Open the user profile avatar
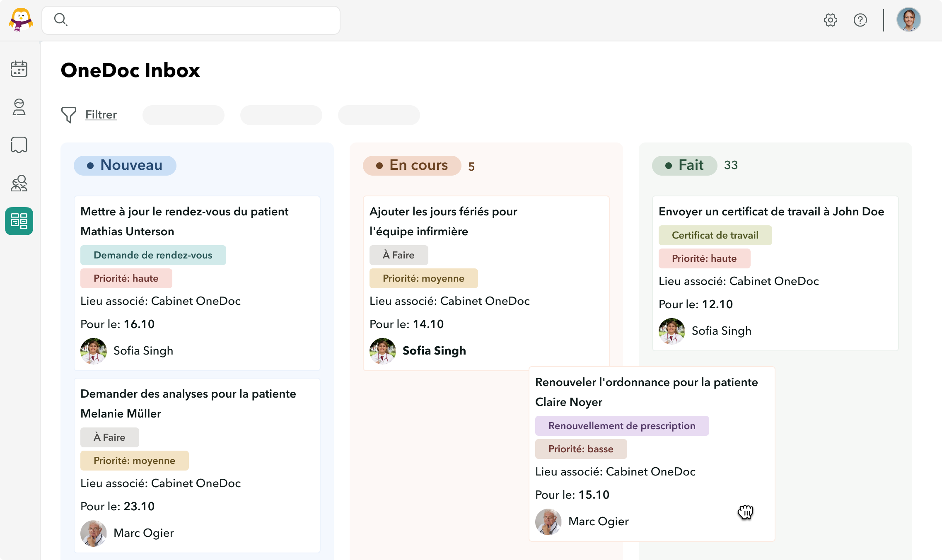Viewport: 942px width, 560px height. click(908, 20)
